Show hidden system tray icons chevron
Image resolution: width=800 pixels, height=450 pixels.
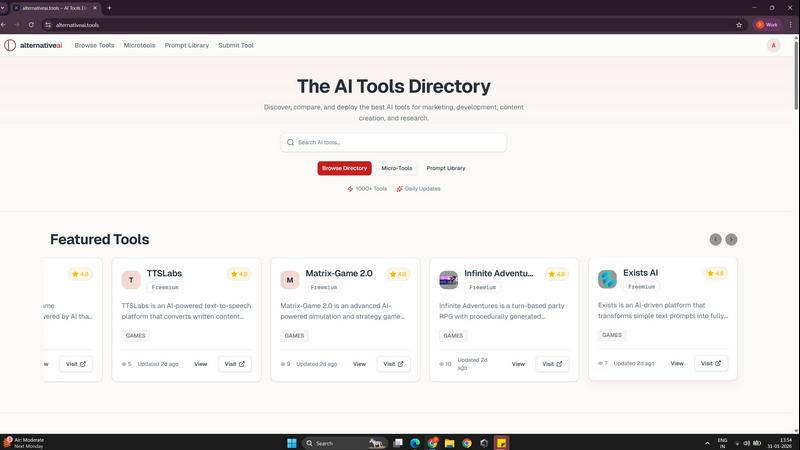707,443
